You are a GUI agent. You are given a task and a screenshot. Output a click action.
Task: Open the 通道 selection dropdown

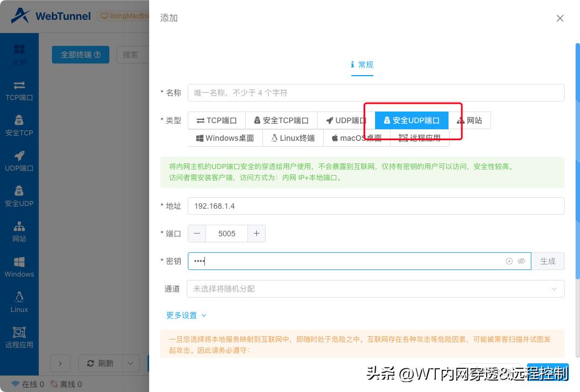tap(376, 288)
